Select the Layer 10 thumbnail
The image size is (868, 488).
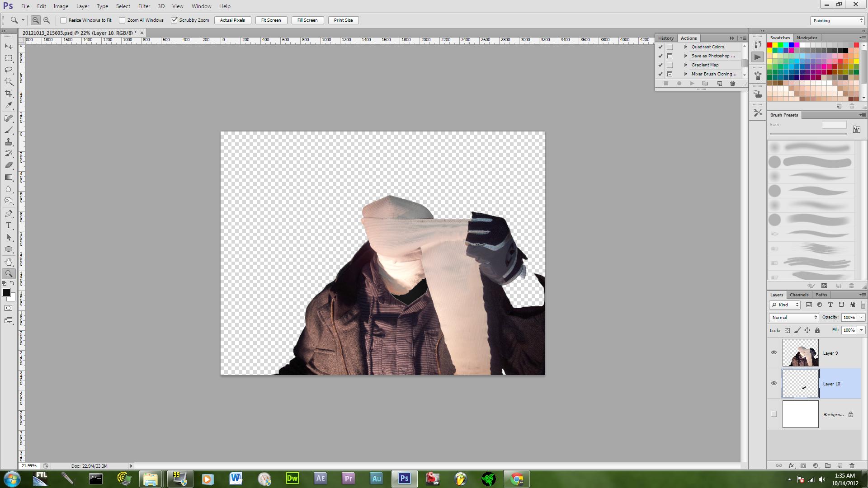pos(800,384)
